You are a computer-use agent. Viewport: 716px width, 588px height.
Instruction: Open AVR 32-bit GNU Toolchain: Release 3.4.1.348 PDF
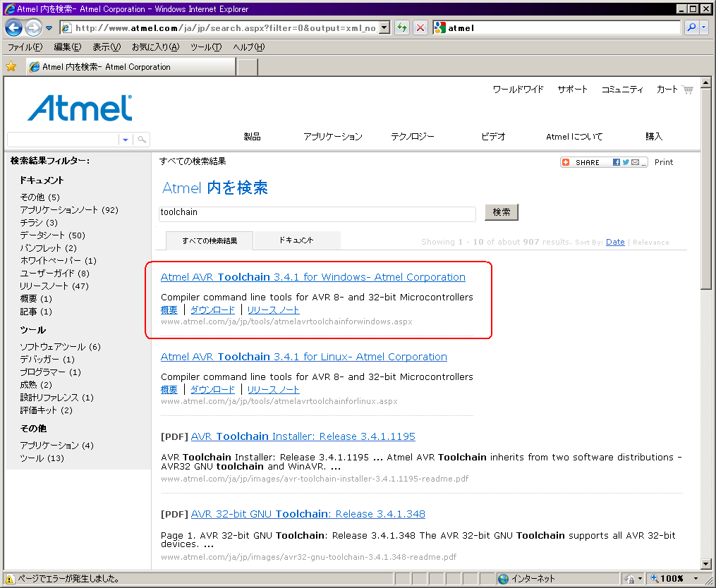point(308,514)
